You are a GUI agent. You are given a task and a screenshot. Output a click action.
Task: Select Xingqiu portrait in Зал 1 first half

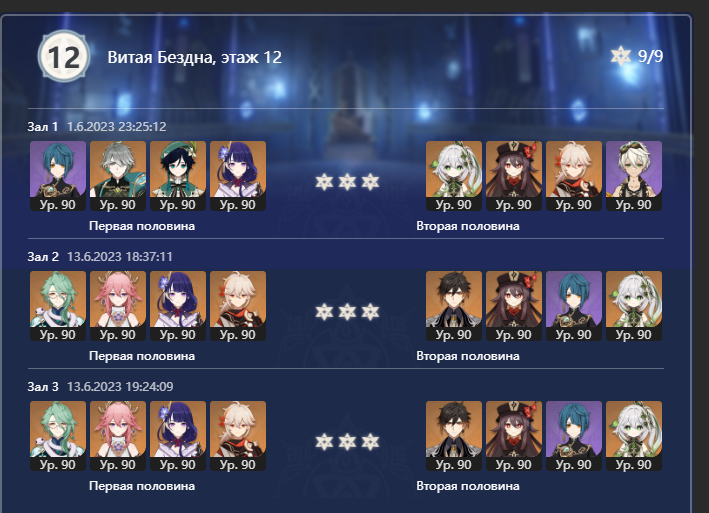coord(58,176)
